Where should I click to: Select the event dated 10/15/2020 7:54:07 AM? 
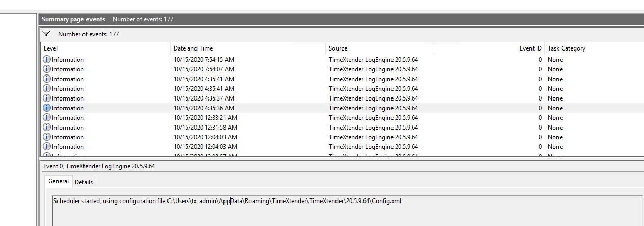pos(342,69)
